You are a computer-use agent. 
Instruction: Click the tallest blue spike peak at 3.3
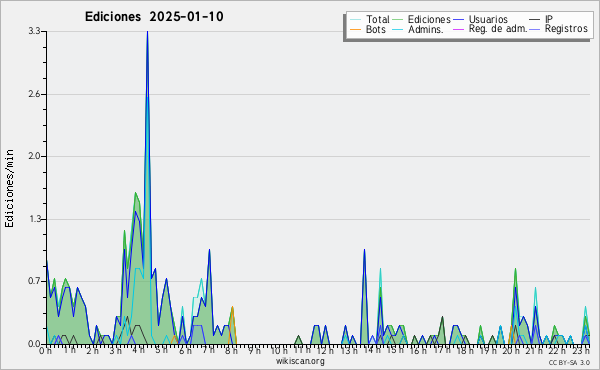pos(147,33)
